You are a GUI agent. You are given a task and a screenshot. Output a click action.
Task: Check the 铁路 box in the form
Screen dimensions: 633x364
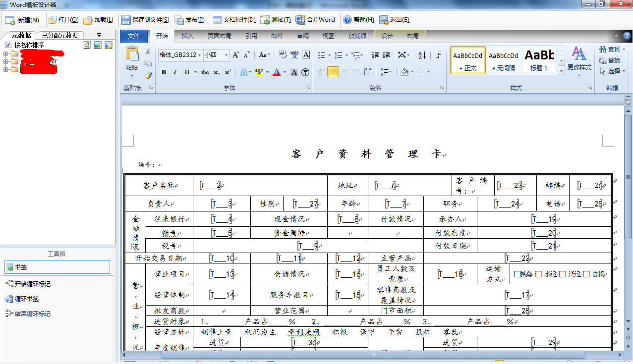517,274
